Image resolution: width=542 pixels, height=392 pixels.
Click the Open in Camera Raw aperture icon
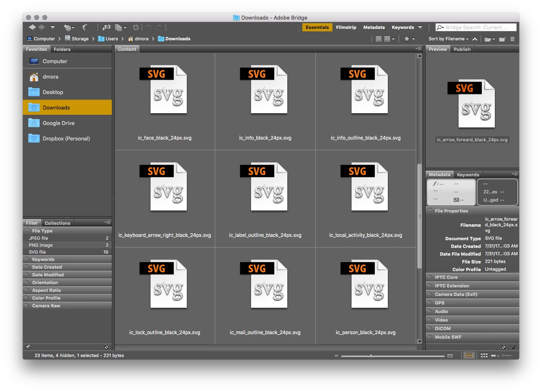coord(135,27)
